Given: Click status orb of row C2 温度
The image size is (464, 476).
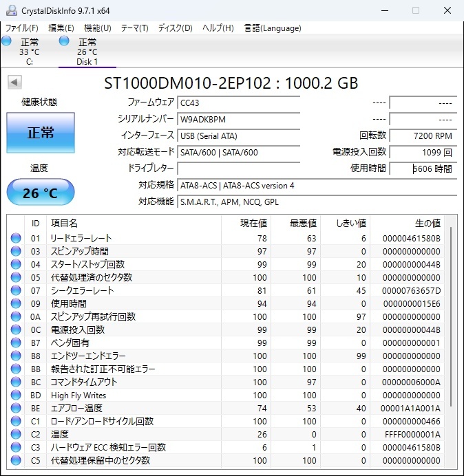Looking at the screenshot, I should pyautogui.click(x=16, y=434).
